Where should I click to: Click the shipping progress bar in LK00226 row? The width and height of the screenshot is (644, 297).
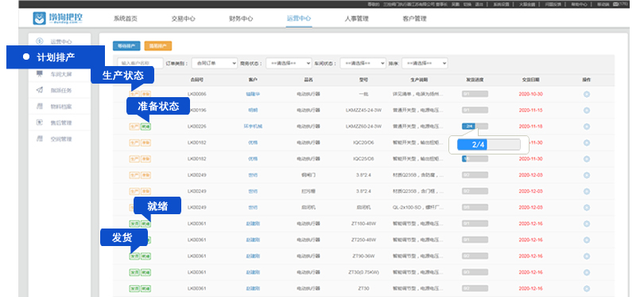point(475,127)
